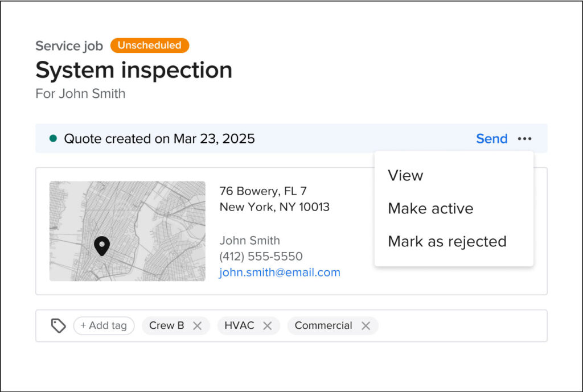
Task: Remove the Commercial tag
Action: point(366,325)
